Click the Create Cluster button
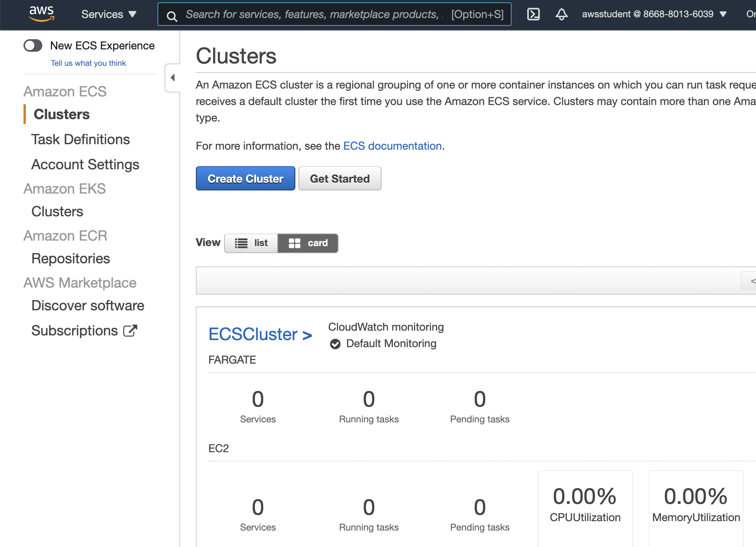 (245, 178)
